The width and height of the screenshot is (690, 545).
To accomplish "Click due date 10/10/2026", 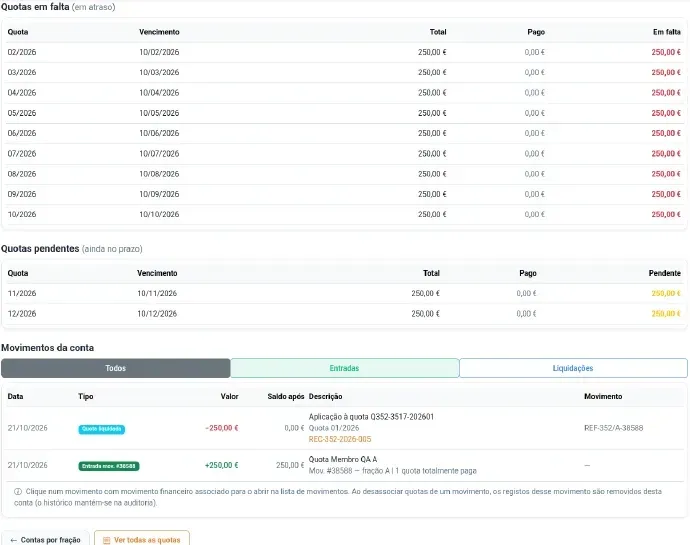I will pos(159,214).
